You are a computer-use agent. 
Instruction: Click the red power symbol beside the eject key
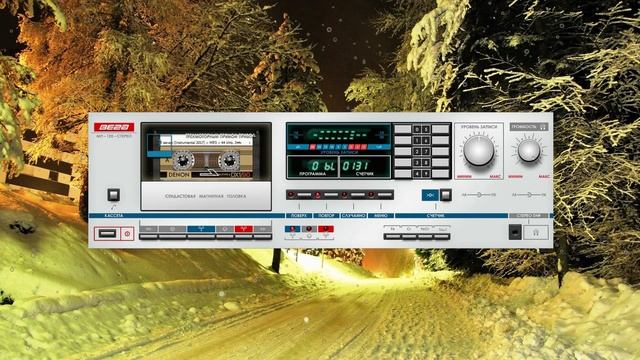pos(127,233)
